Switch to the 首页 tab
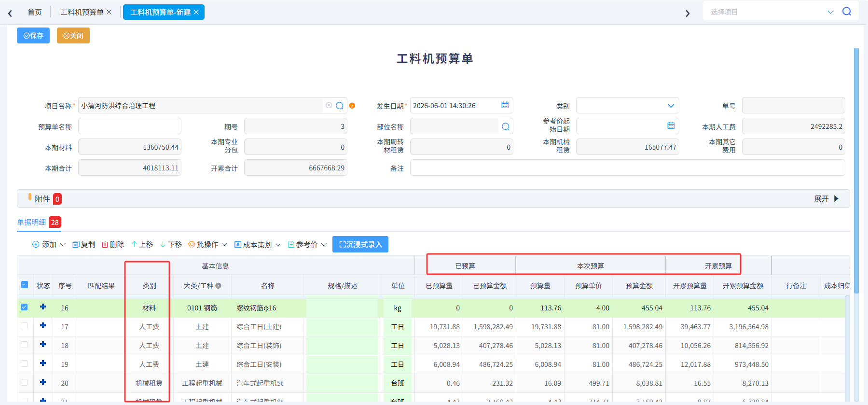868x405 pixels. click(35, 12)
